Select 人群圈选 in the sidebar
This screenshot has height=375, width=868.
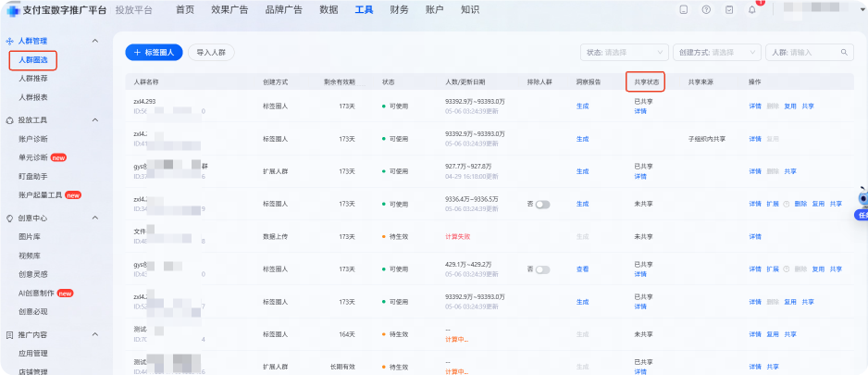coord(33,60)
